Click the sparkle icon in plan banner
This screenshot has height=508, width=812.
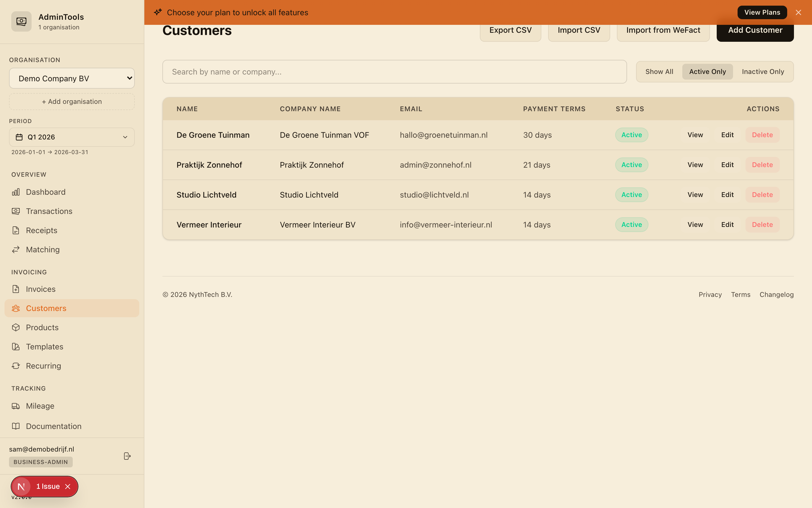[158, 12]
